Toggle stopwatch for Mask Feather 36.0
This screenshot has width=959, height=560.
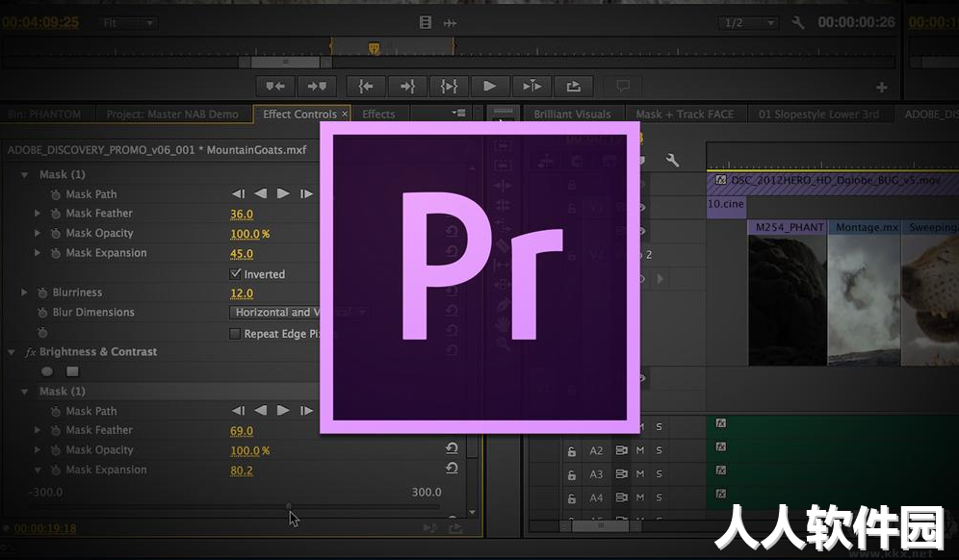(x=56, y=214)
